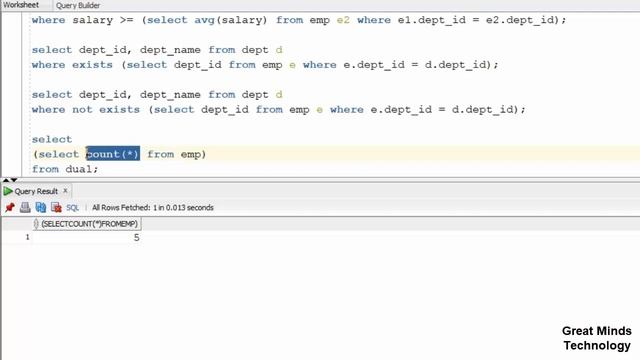640x360 pixels.
Task: Click 'from dual;' line in editor
Action: click(x=65, y=169)
